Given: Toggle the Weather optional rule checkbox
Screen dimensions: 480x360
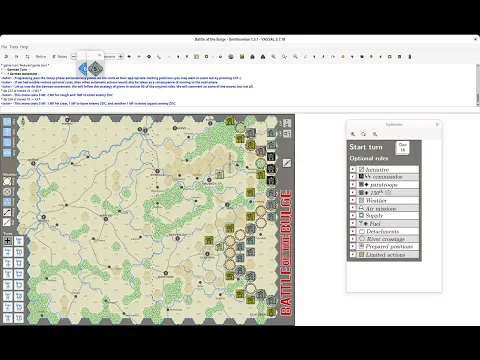Looking at the screenshot, I should [353, 200].
